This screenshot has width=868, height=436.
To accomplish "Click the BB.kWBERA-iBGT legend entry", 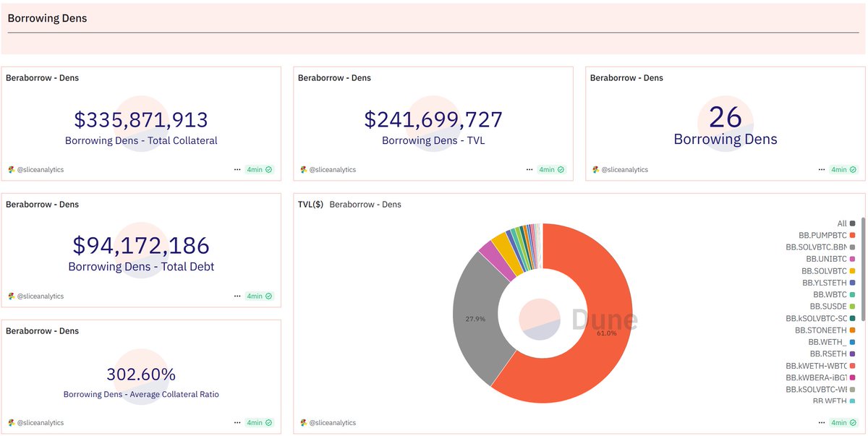I will point(821,377).
